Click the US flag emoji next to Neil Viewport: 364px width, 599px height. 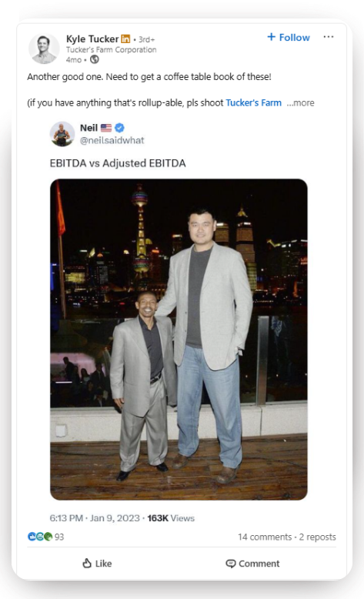106,128
